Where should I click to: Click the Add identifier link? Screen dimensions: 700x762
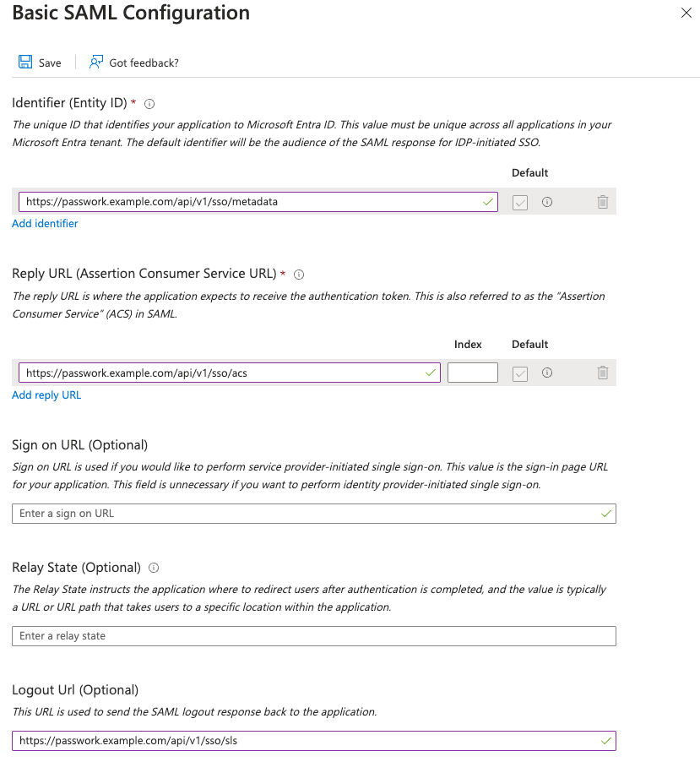tap(44, 223)
